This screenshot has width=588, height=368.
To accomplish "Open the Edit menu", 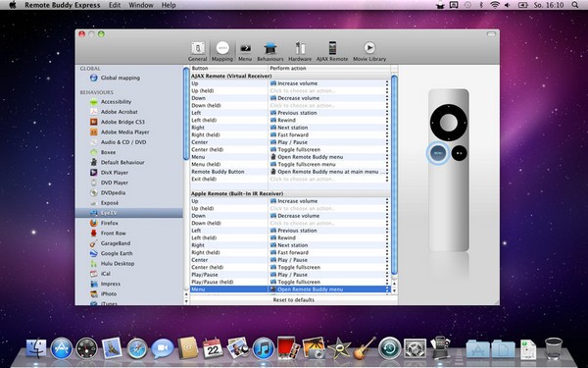I will [x=115, y=5].
